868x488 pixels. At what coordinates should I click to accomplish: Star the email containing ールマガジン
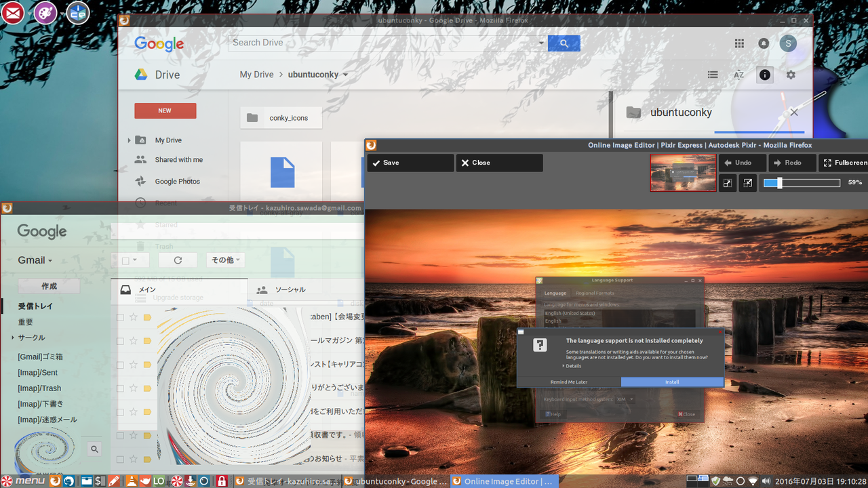pyautogui.click(x=134, y=341)
